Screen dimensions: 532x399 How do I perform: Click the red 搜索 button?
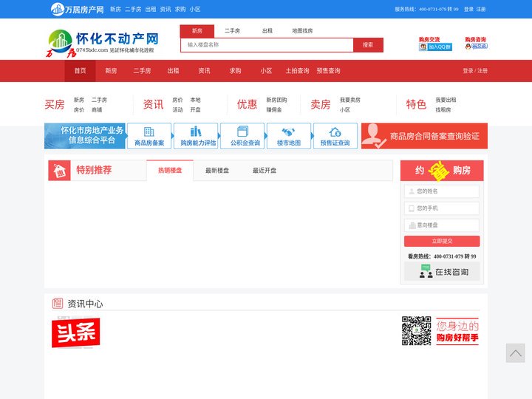[368, 45]
